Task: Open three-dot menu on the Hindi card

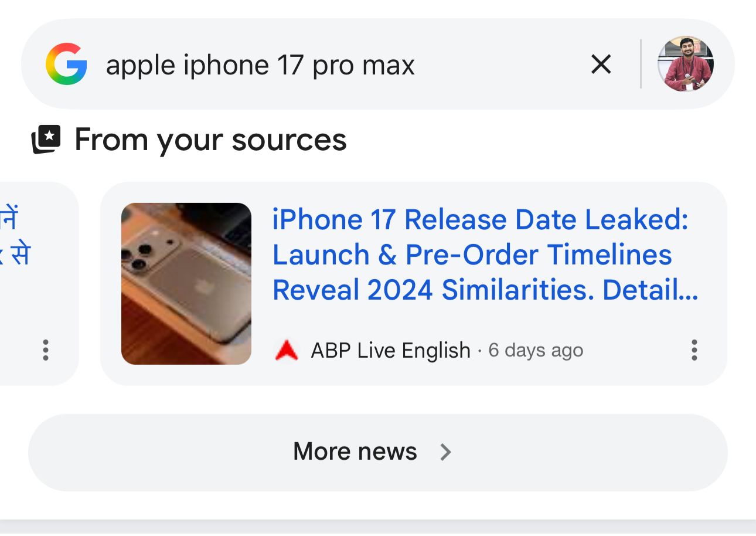Action: click(x=46, y=350)
